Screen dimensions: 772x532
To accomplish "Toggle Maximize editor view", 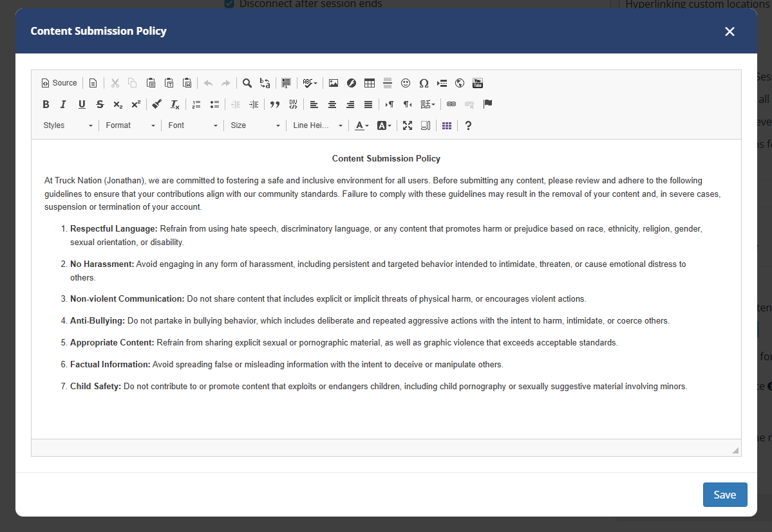I will pyautogui.click(x=408, y=125).
